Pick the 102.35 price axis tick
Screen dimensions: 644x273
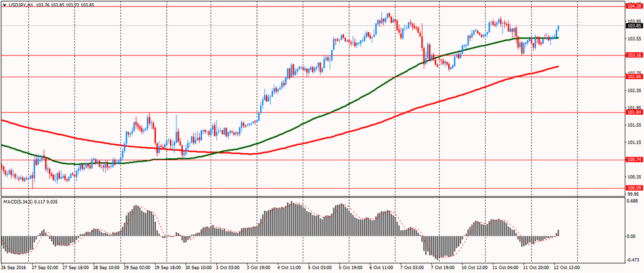635,91
